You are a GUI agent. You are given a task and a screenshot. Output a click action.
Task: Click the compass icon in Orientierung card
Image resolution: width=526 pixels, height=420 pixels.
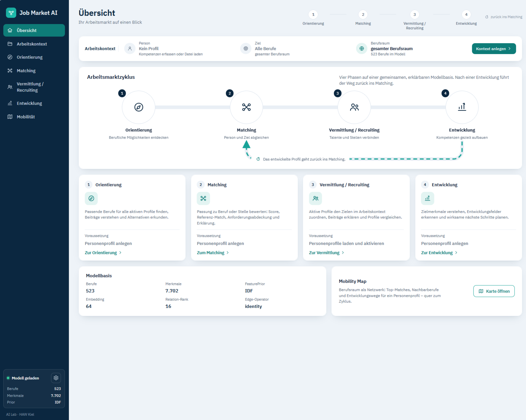pyautogui.click(x=91, y=198)
